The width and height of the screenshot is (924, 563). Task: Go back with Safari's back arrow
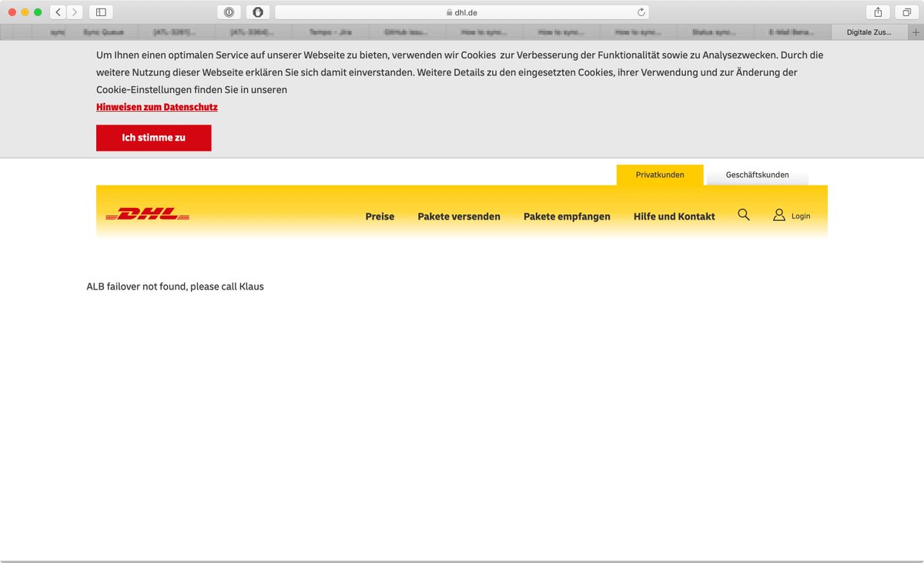tap(59, 12)
